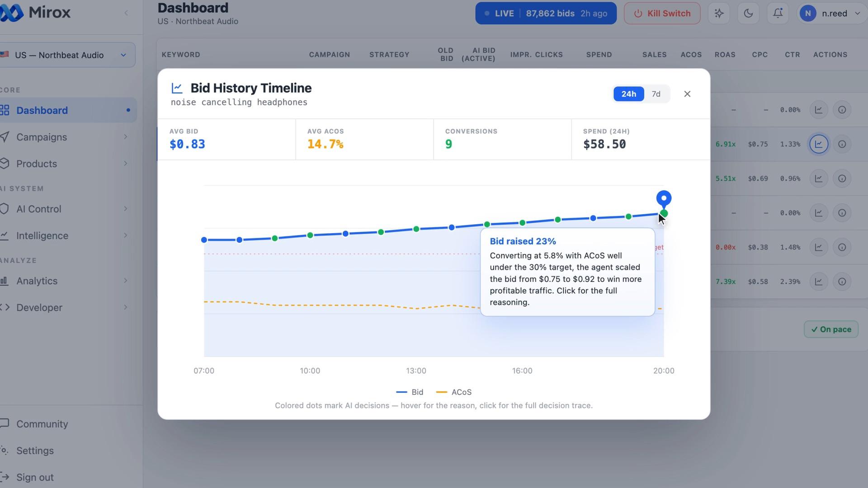
Task: Click the LIVE 87,862 bids status button
Action: click(546, 13)
